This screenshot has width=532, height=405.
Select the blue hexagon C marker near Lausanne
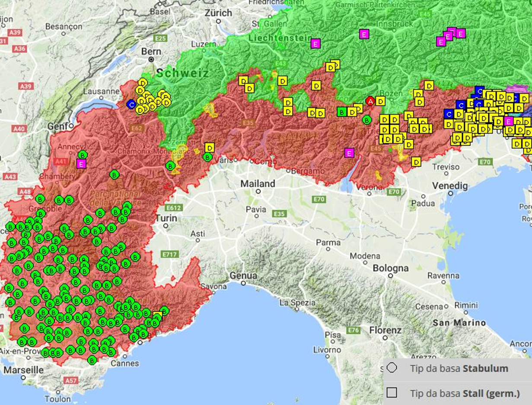pyautogui.click(x=131, y=104)
